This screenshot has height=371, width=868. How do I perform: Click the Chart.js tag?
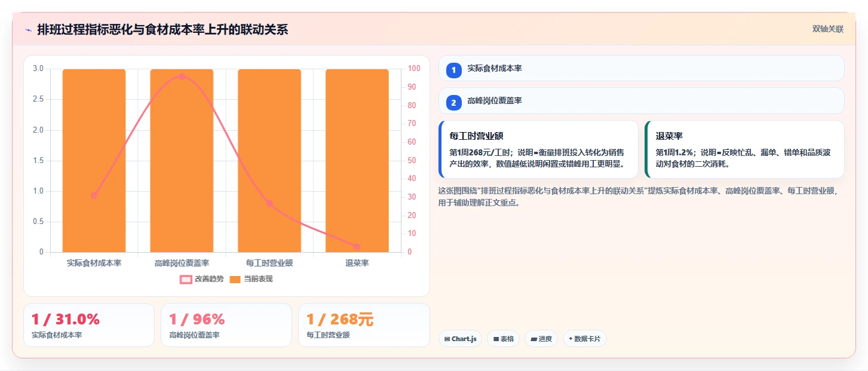click(460, 339)
